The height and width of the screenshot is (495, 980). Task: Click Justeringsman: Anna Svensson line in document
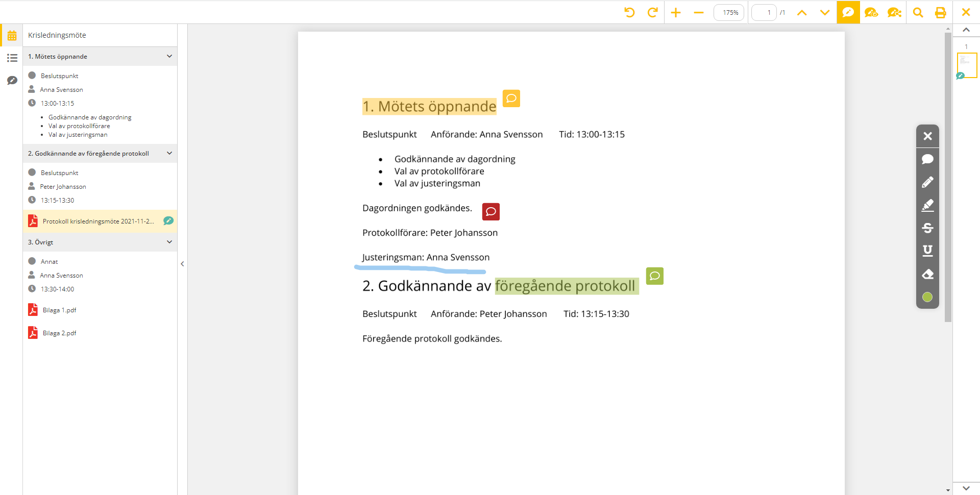(426, 257)
